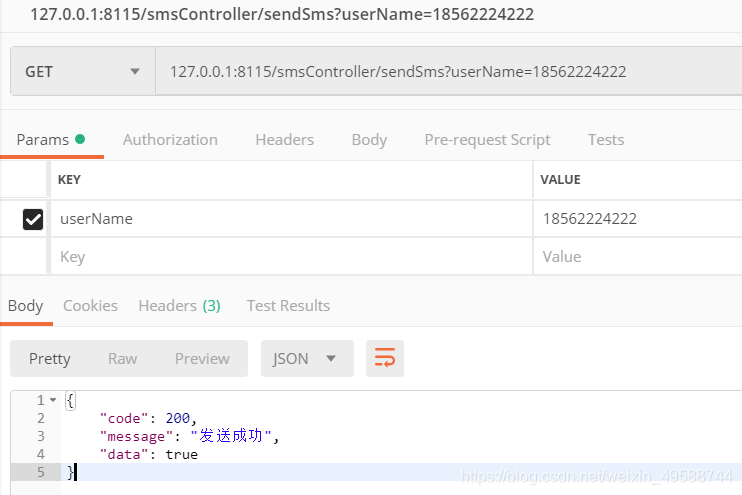The height and width of the screenshot is (495, 742).
Task: Open the GET method dropdown
Action: tap(83, 71)
